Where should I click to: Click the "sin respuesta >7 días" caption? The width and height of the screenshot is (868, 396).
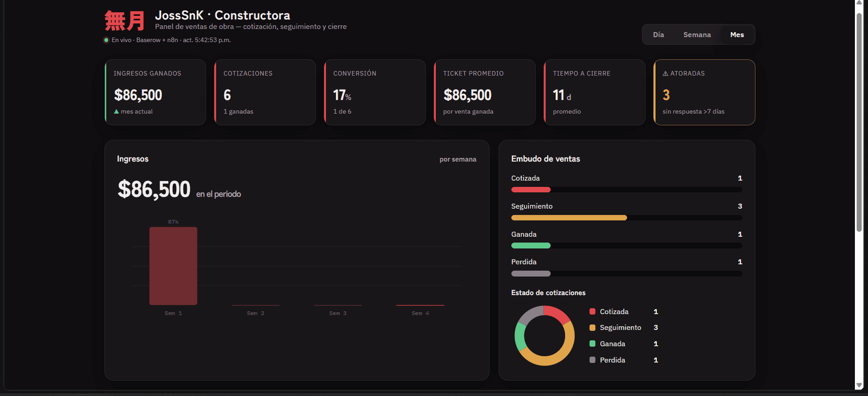(x=693, y=111)
